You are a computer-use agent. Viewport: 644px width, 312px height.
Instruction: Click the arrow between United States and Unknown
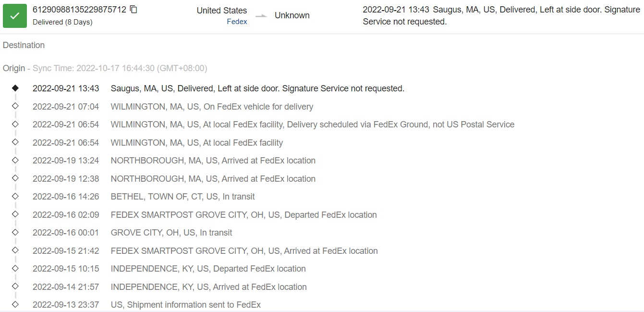click(261, 16)
